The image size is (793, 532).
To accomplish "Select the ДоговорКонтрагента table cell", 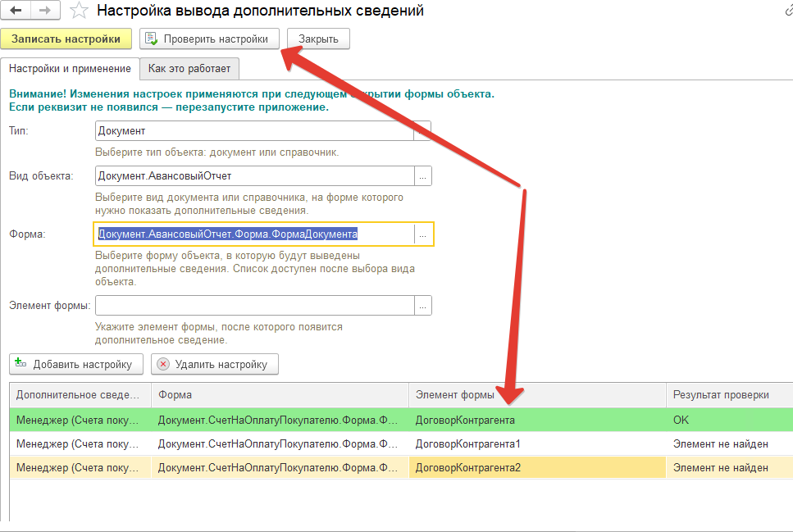I will (x=537, y=420).
